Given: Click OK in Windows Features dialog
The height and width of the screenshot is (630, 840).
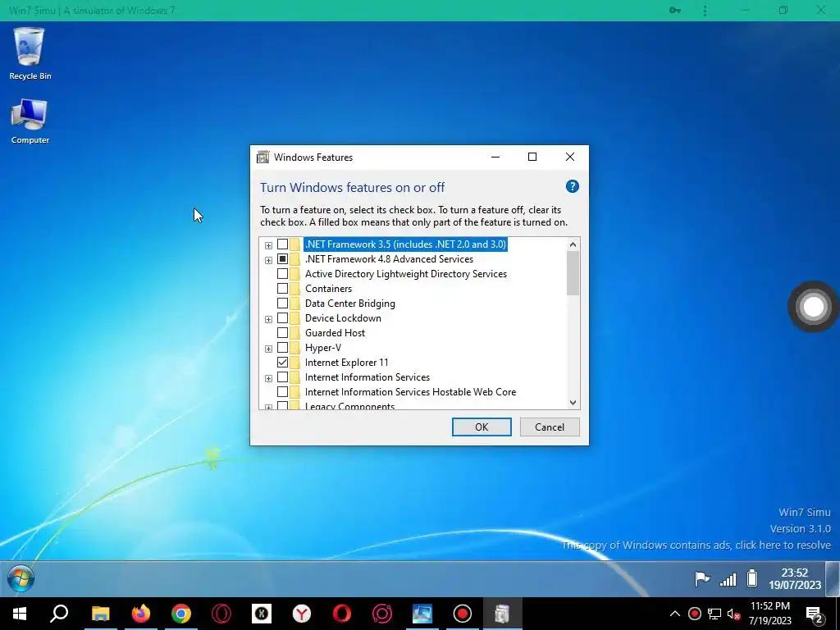Looking at the screenshot, I should (482, 427).
